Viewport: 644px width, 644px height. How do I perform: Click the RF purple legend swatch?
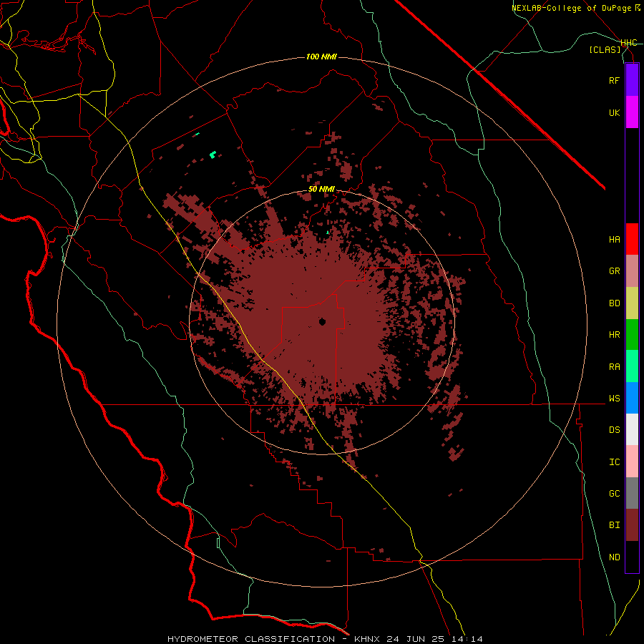click(632, 80)
